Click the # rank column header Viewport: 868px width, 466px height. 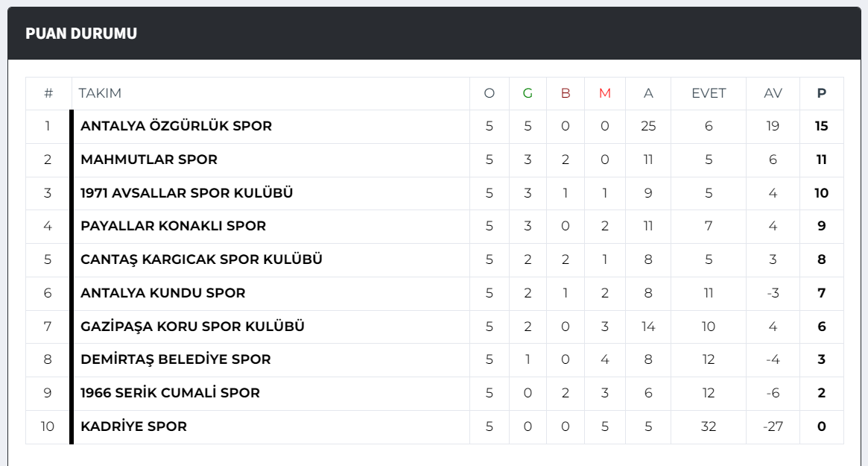pyautogui.click(x=48, y=93)
